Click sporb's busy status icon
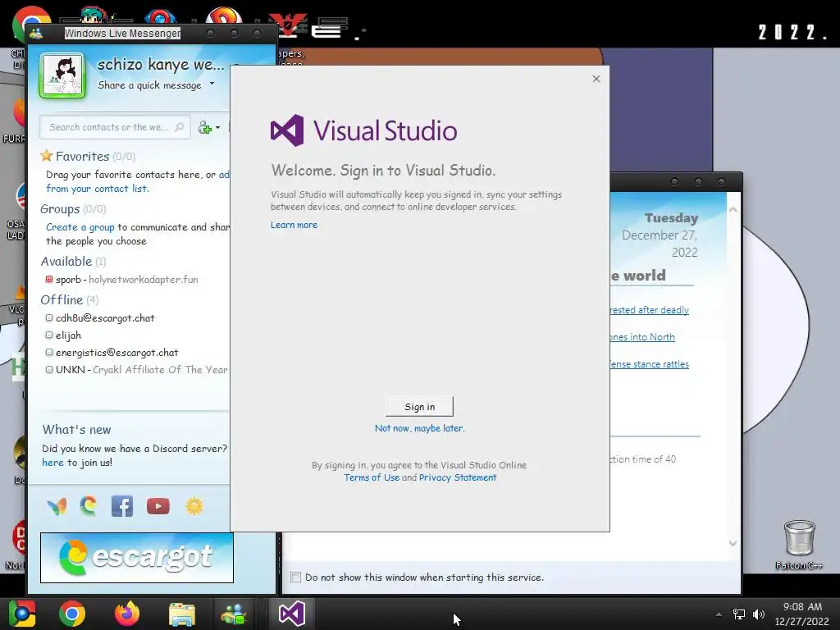The image size is (840, 630). (49, 279)
